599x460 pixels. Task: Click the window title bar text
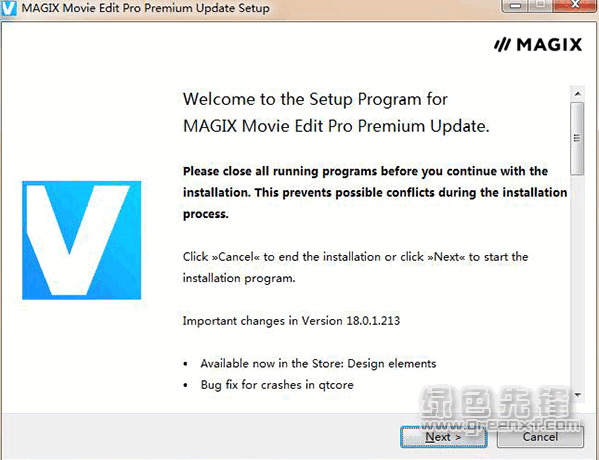(146, 8)
